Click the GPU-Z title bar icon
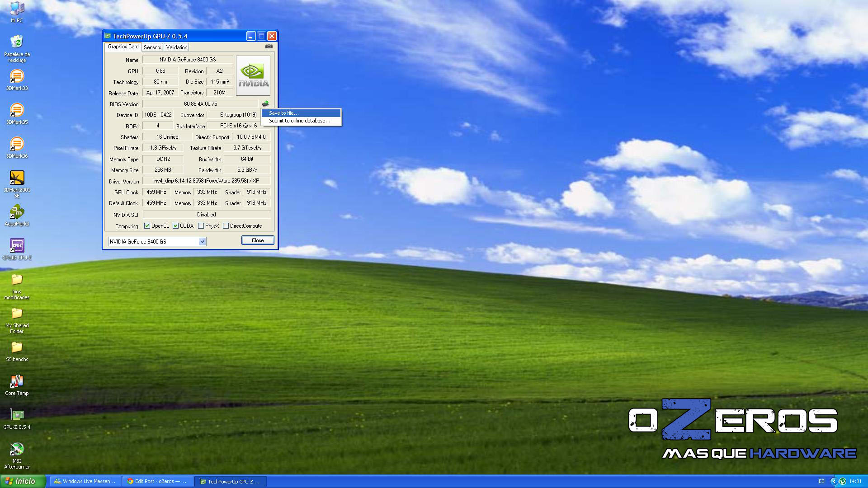Viewport: 868px width, 488px height. tap(108, 36)
